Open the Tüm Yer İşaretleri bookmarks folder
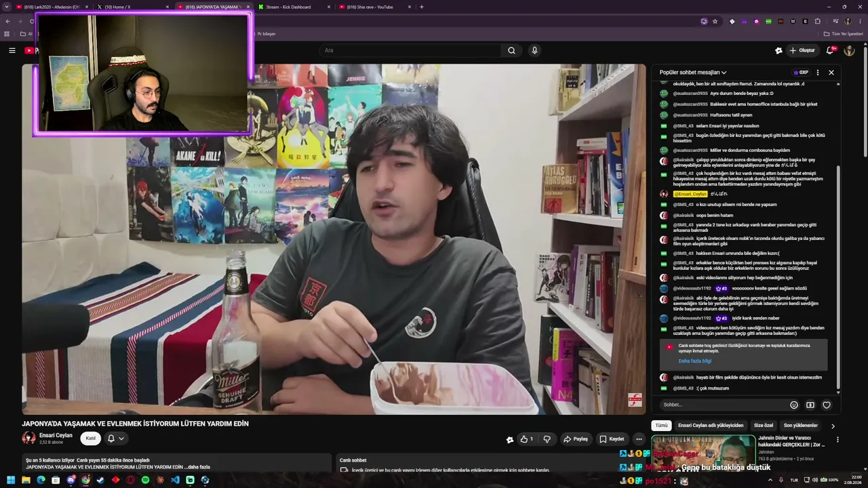The width and height of the screenshot is (868, 488). 843,34
